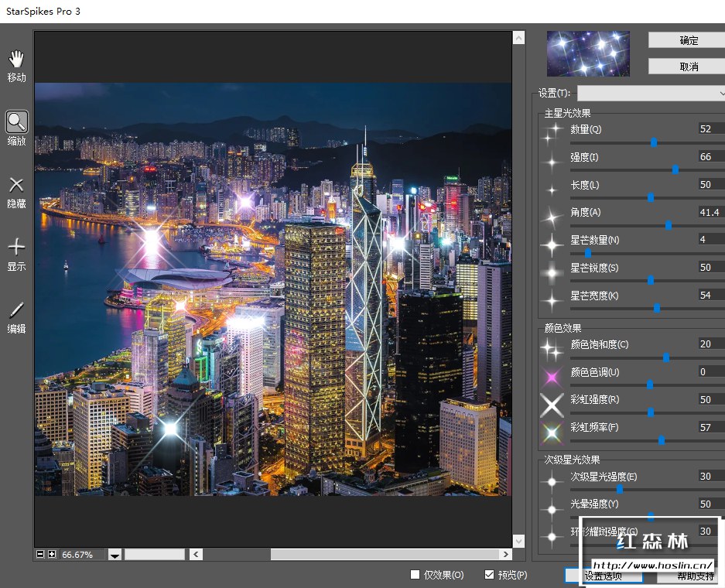725x588 pixels.
Task: Click the 光晕强度(Y) icon
Action: 552,509
